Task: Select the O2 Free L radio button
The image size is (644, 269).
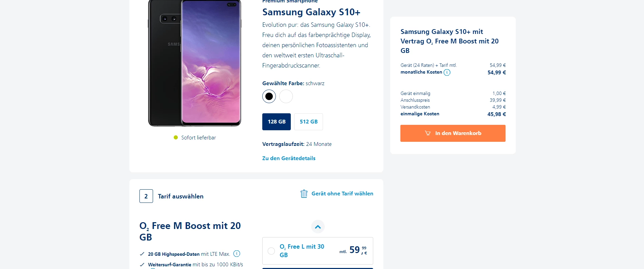Action: click(271, 251)
